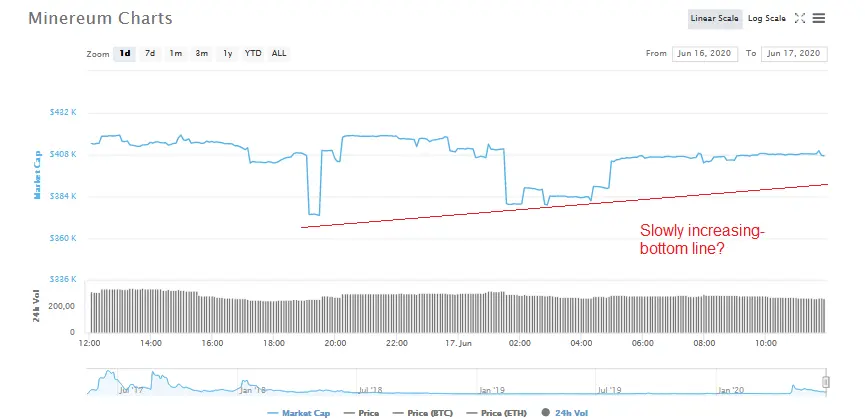Select the ALL zoom range
Image resolution: width=865 pixels, height=419 pixels.
click(x=279, y=53)
